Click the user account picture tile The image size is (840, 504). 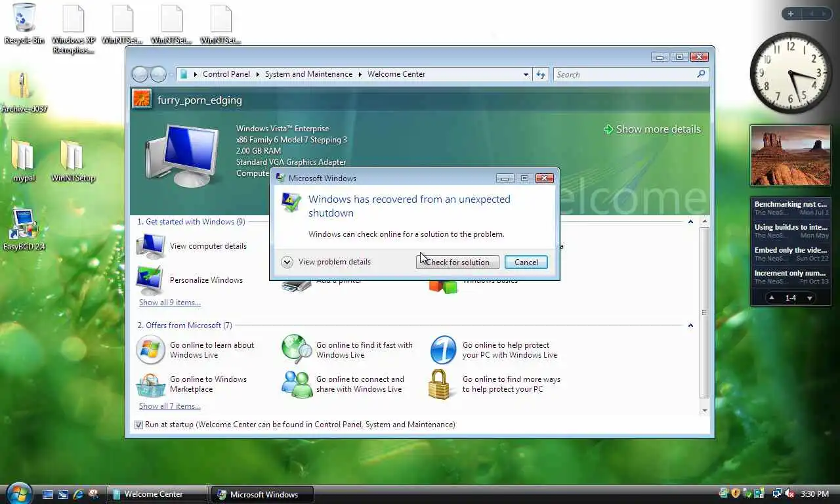[142, 100]
